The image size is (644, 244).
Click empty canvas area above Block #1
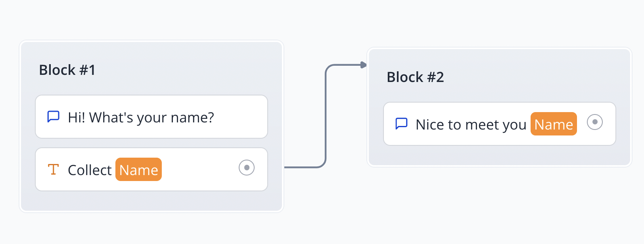point(151,20)
